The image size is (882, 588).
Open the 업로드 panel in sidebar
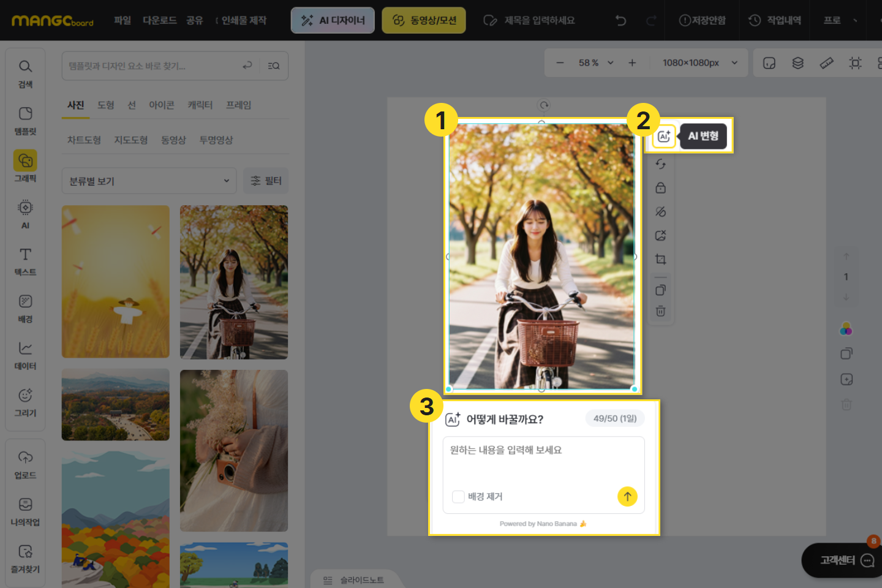tap(25, 464)
